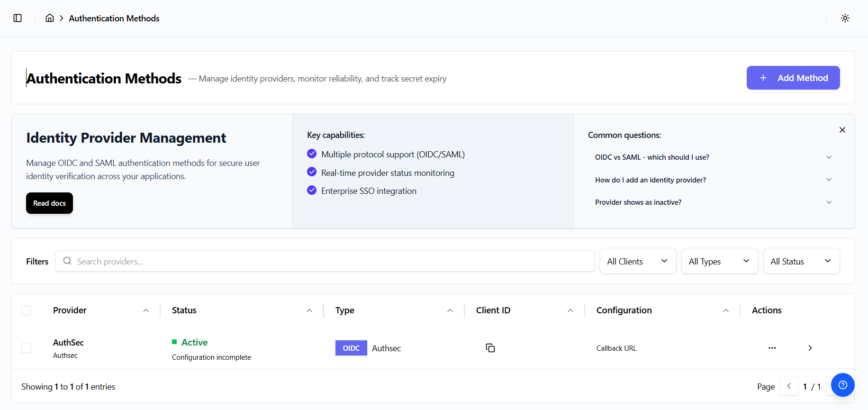This screenshot has width=868, height=410.
Task: Sort by the Status column
Action: 242,310
